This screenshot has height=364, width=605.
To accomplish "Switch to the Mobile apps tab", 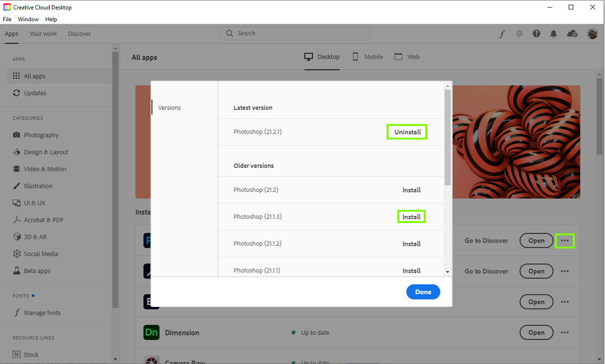I will click(368, 57).
